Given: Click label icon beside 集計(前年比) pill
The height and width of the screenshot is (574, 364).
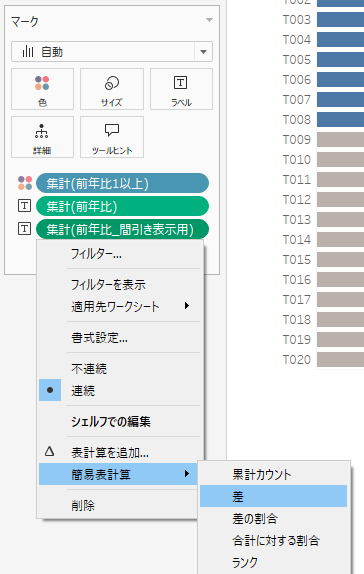Looking at the screenshot, I should point(25,206).
